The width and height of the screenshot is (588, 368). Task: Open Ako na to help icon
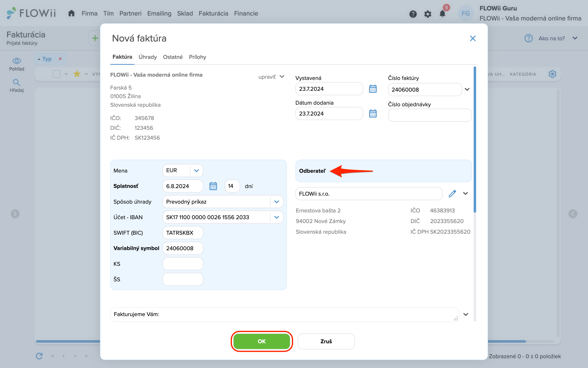(528, 38)
